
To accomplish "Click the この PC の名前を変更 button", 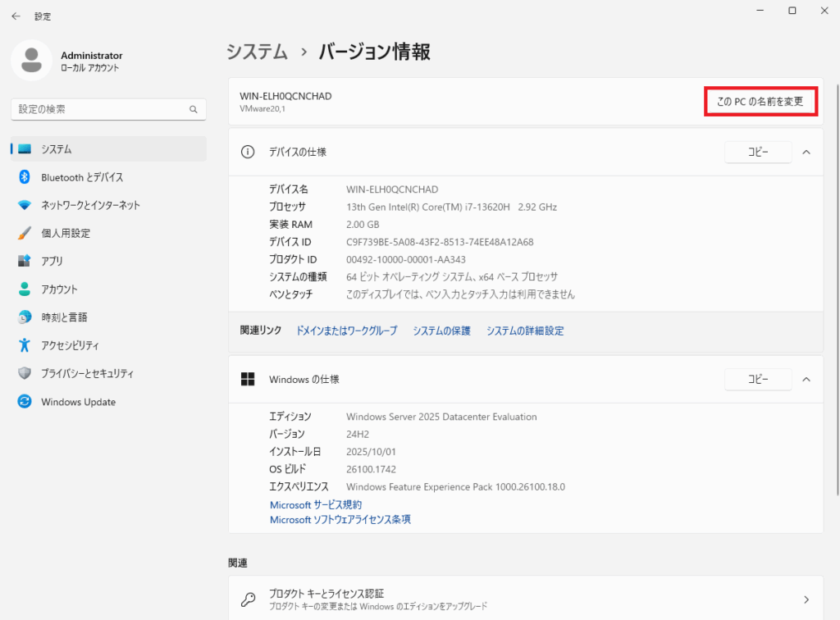I will coord(761,102).
